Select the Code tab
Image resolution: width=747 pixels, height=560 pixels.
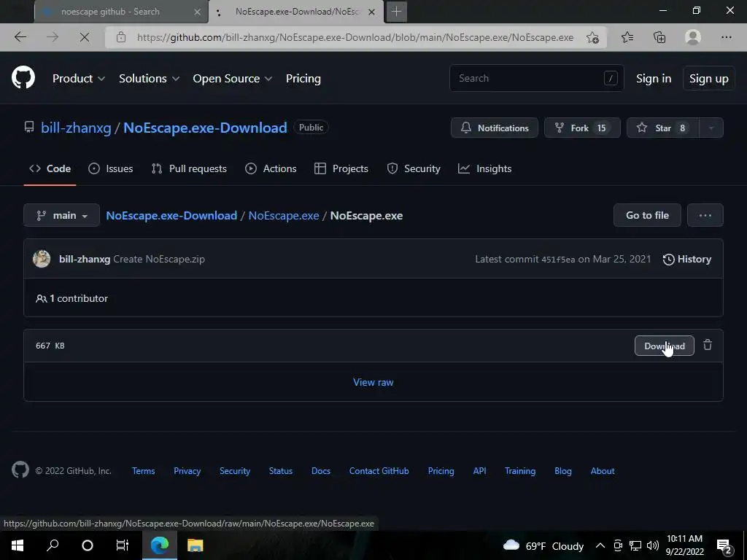(x=50, y=168)
